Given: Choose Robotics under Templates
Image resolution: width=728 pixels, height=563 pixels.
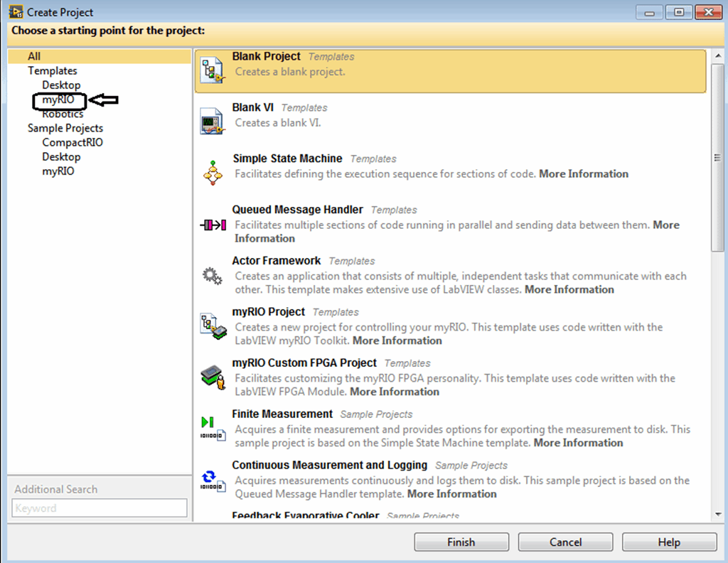Looking at the screenshot, I should pos(63,114).
